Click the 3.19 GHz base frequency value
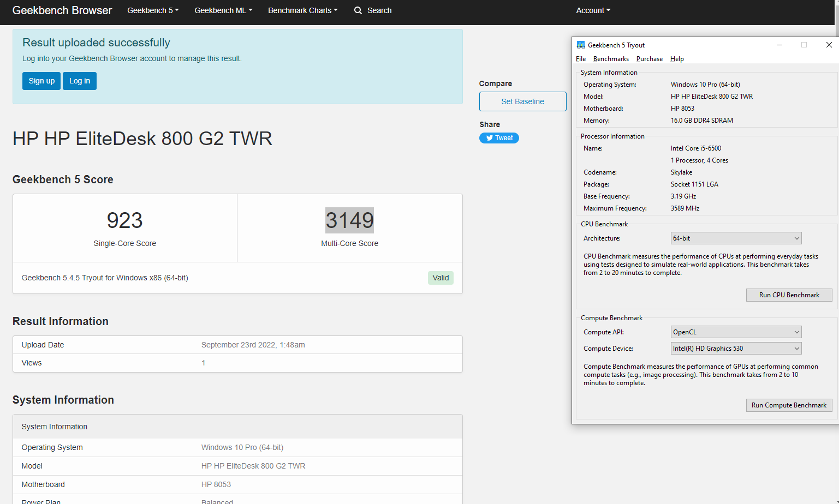 [x=683, y=196]
